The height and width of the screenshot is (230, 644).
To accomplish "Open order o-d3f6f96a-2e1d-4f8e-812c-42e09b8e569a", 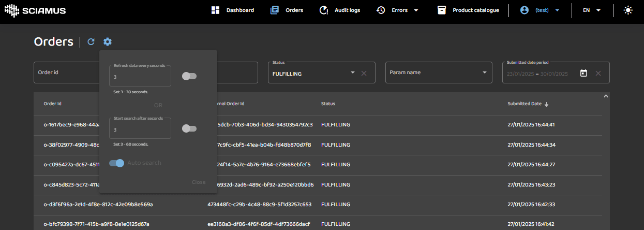I will pos(98,205).
